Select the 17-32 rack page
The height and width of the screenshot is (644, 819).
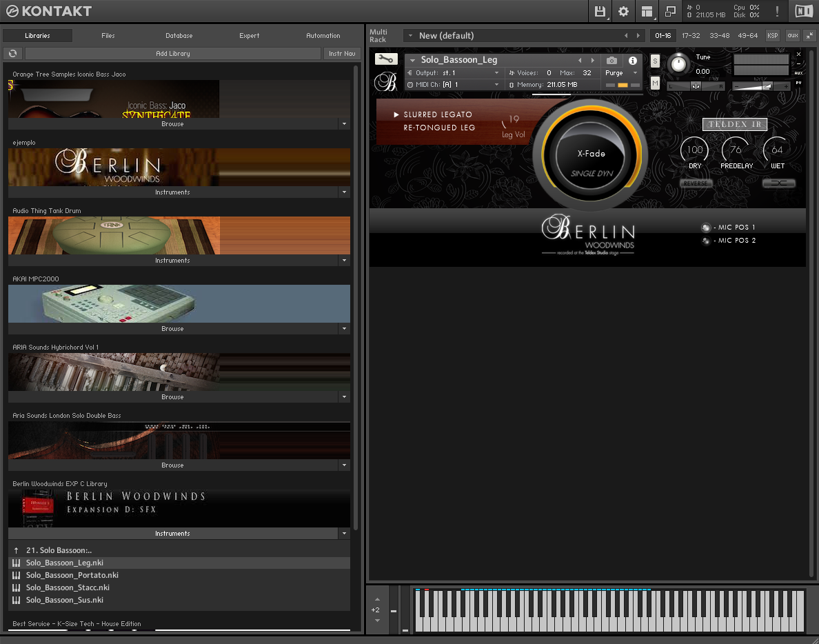[x=691, y=36]
